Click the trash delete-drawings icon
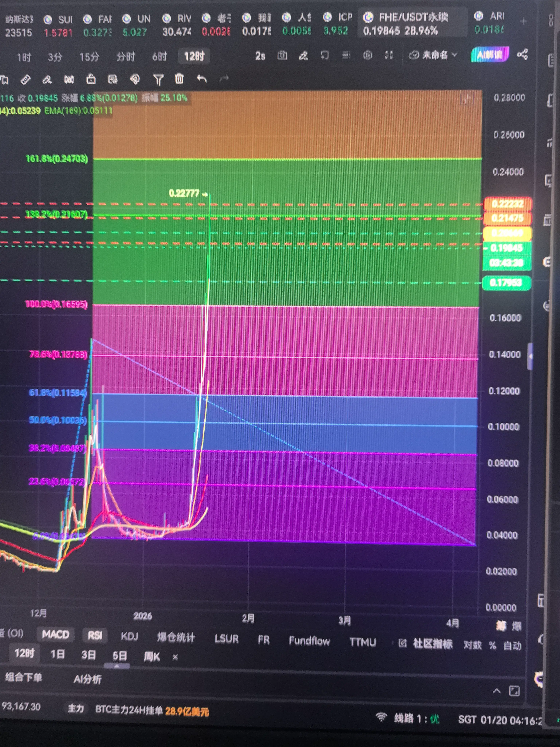 (179, 79)
